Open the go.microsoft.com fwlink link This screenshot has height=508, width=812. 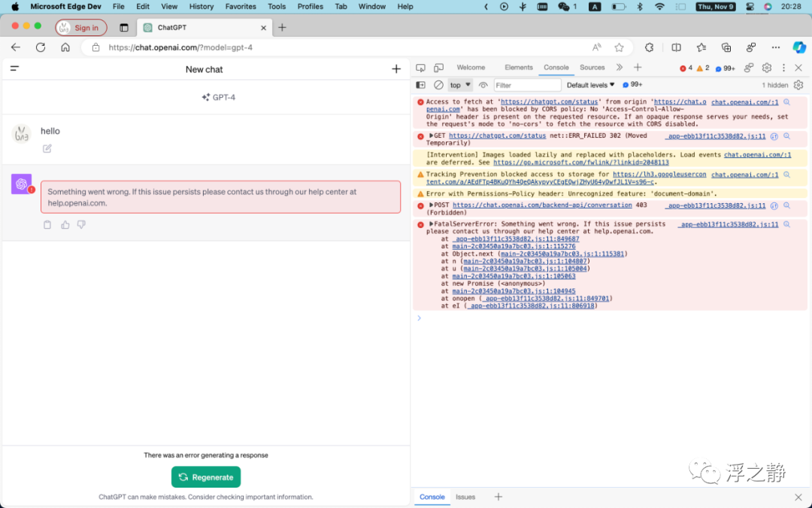point(581,163)
